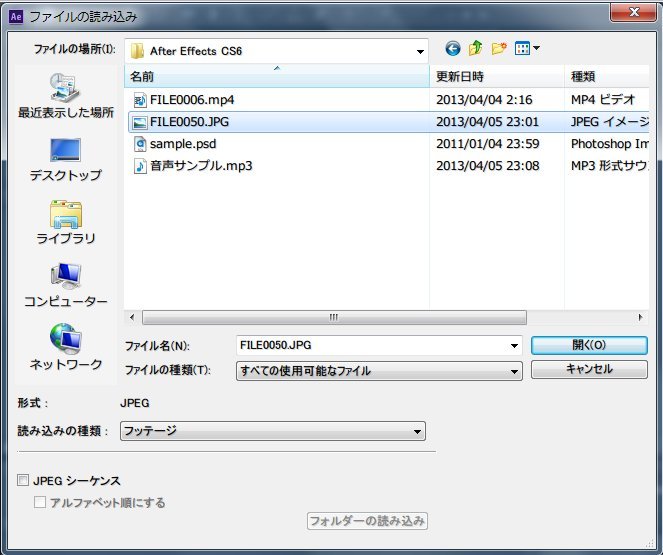Open デスクトップ in sidebar

coord(66,160)
